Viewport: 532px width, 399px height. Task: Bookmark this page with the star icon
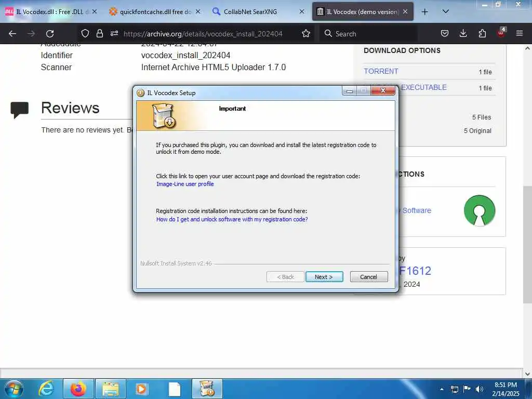pos(306,33)
